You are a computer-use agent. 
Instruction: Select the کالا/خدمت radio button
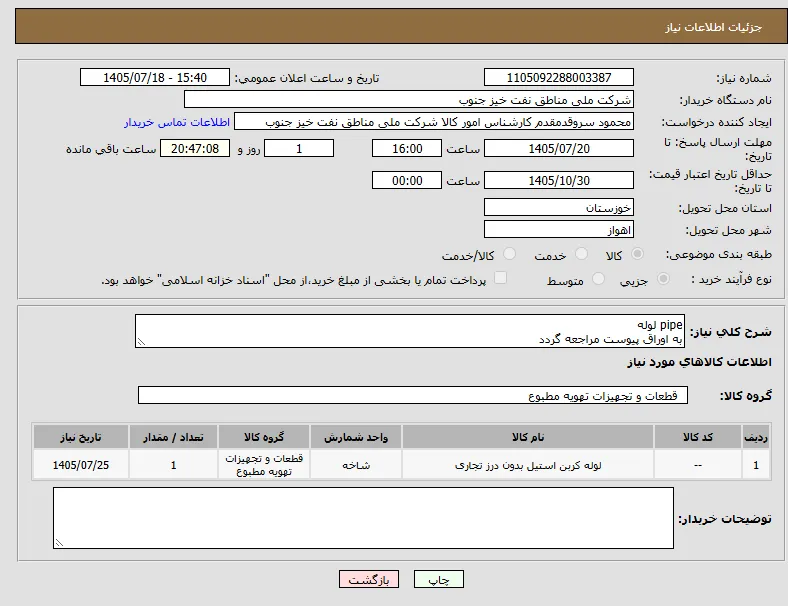coord(509,254)
